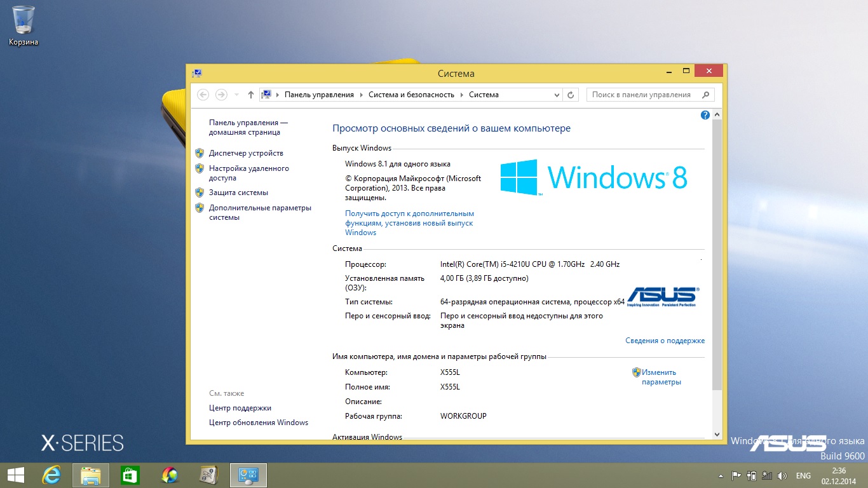The width and height of the screenshot is (868, 488).
Task: Open Дополнительные параметры системы
Action: point(260,212)
